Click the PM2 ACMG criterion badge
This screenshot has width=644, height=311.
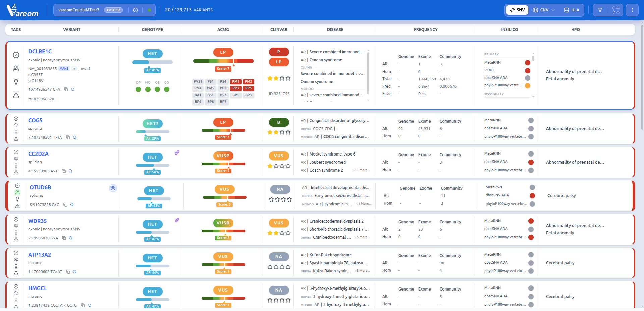tap(248, 82)
